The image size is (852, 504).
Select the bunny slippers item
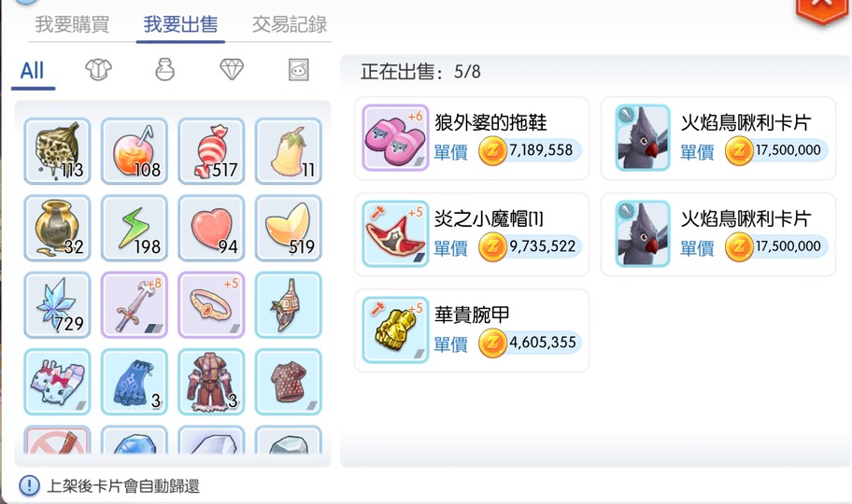click(x=57, y=383)
